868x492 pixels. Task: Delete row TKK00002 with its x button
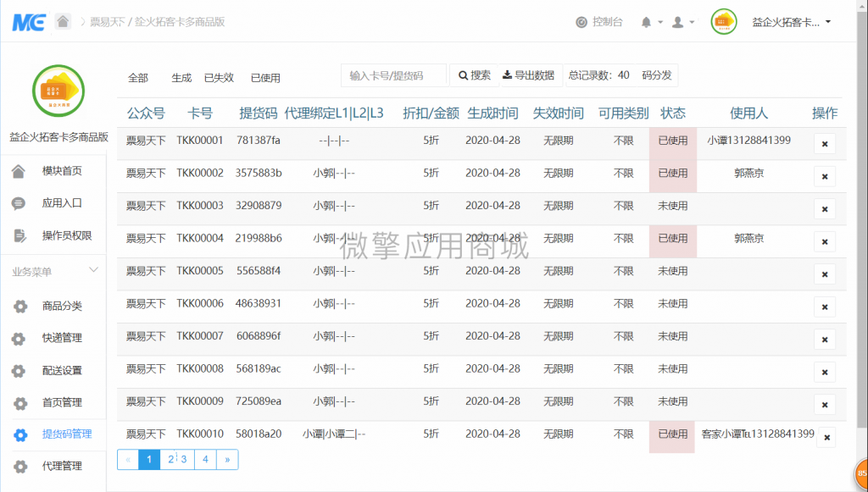coord(825,177)
